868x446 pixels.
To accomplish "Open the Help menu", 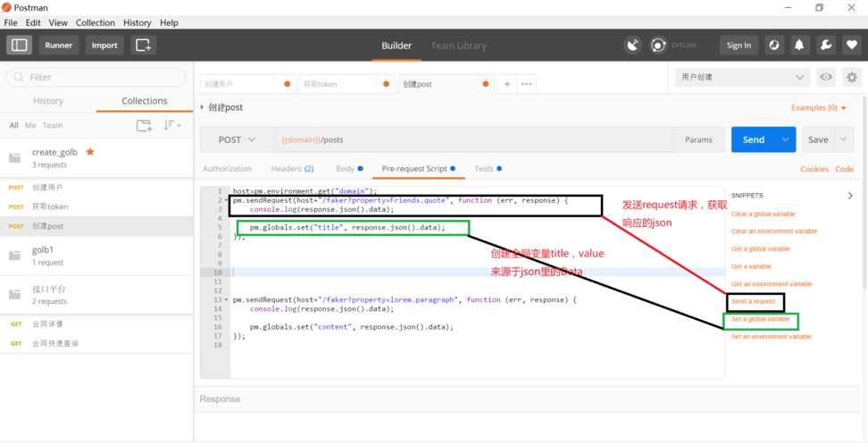I will click(x=169, y=22).
